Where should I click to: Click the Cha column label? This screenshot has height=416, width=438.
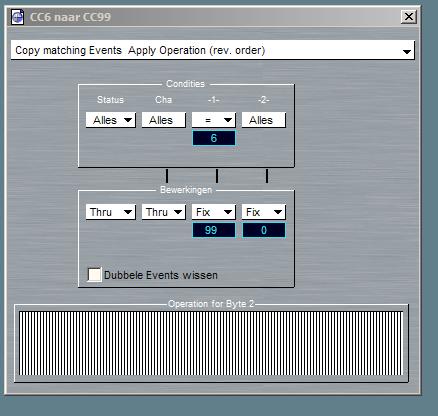(163, 100)
